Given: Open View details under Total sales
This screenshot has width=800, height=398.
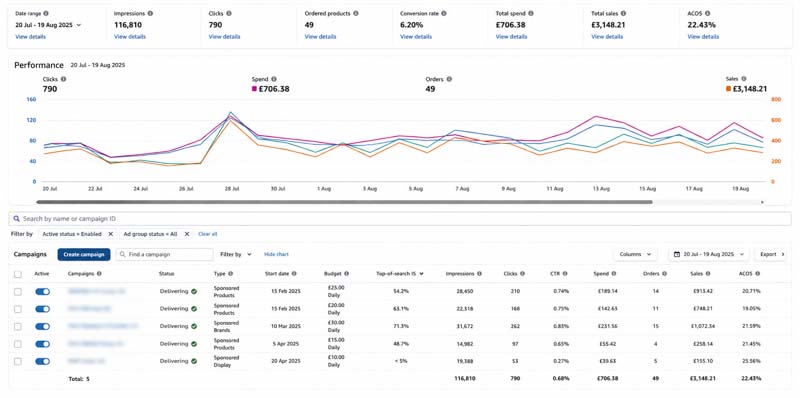Looking at the screenshot, I should tap(607, 37).
